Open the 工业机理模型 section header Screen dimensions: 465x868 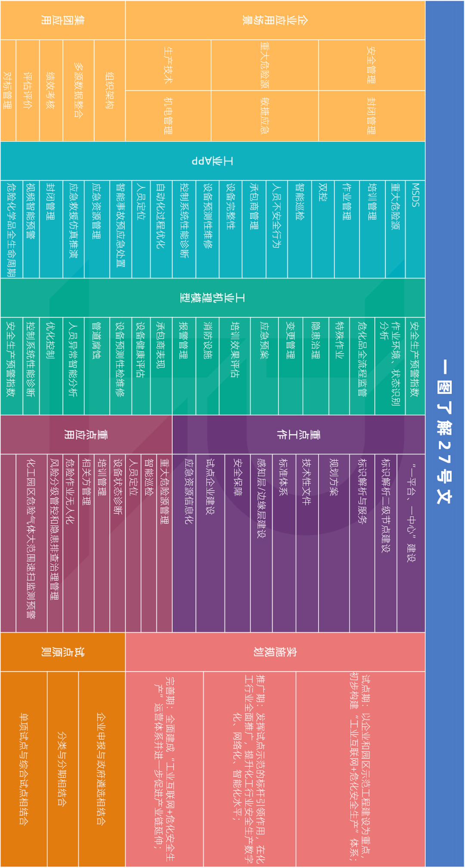212,298
